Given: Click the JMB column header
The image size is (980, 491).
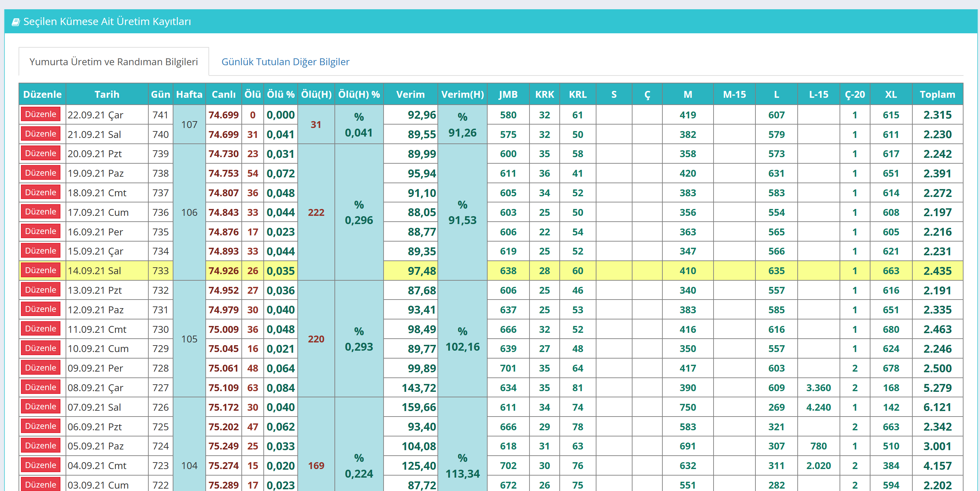Looking at the screenshot, I should 508,94.
